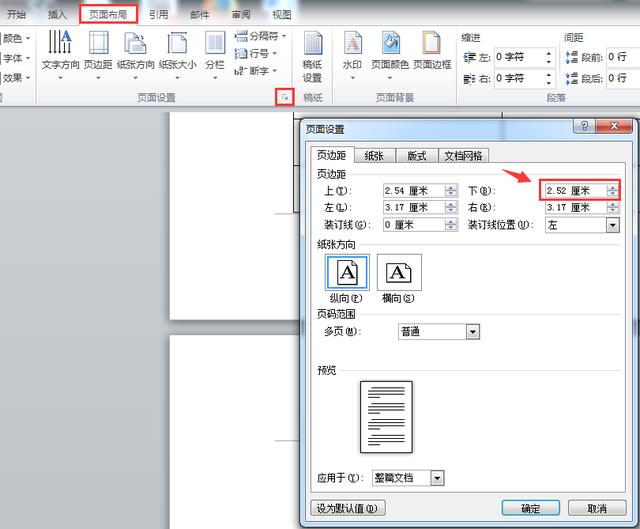This screenshot has height=529, width=640.
Task: Close the 页面设置 dialog
Action: [x=614, y=126]
